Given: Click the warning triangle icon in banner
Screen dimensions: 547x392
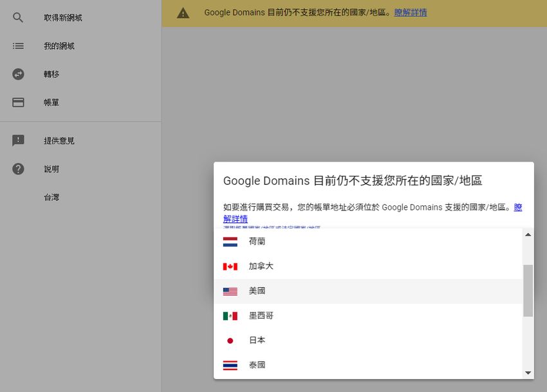Looking at the screenshot, I should [183, 14].
